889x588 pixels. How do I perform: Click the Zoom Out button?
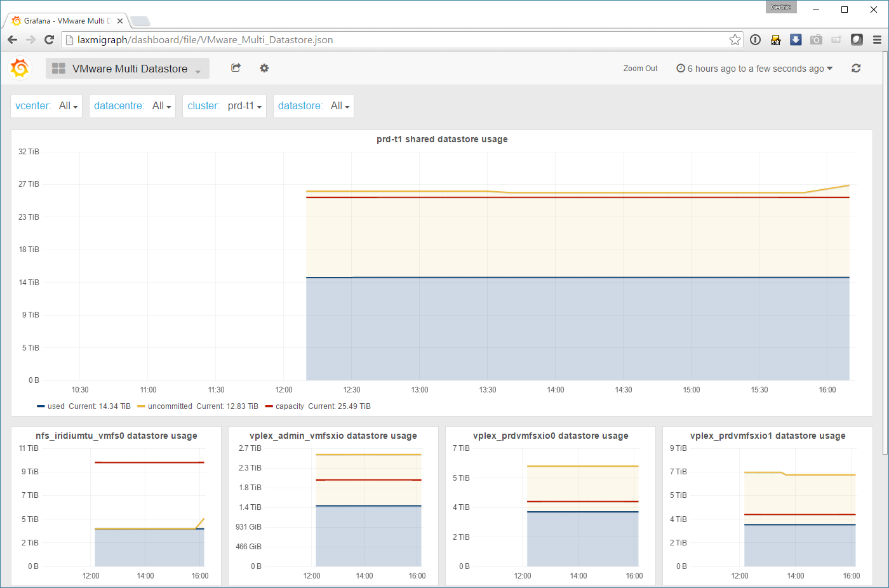[640, 69]
